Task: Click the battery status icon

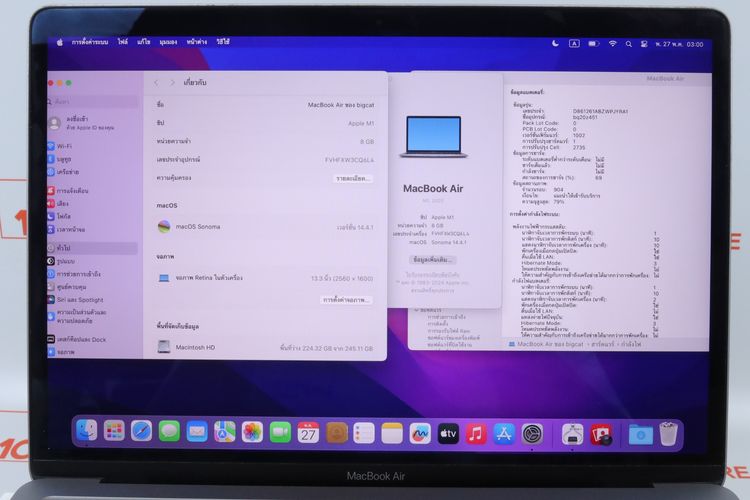Action: 594,44
